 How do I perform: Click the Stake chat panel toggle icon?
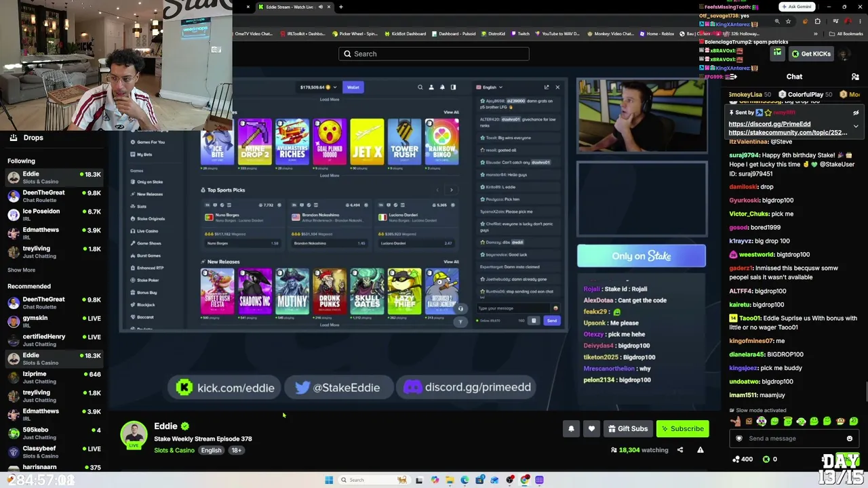(x=453, y=87)
